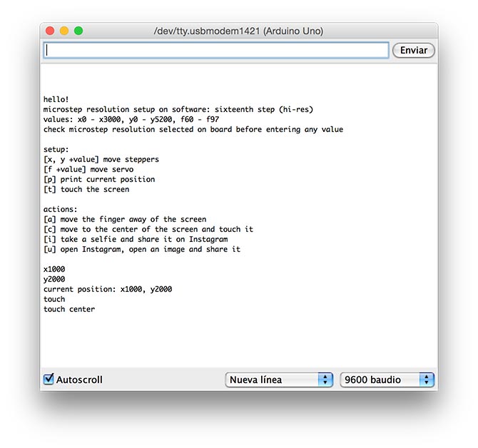Close the serial monitor with red button
478x448 pixels.
pos(50,31)
